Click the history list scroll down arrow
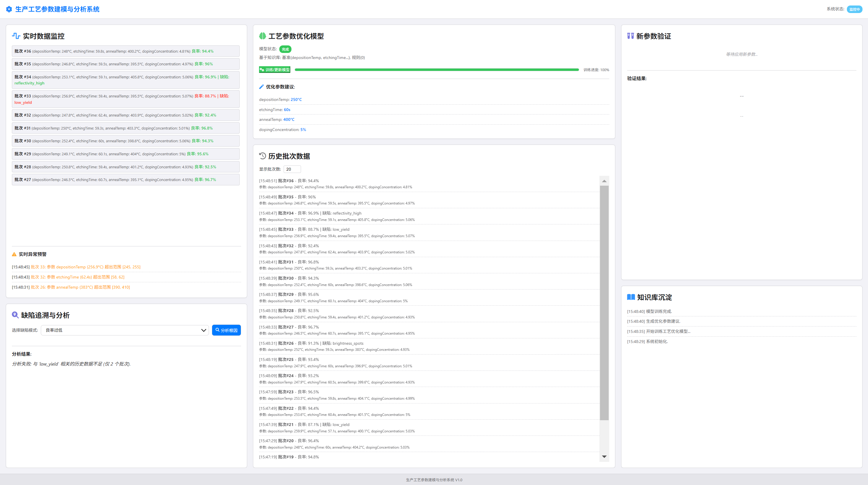 [604, 457]
